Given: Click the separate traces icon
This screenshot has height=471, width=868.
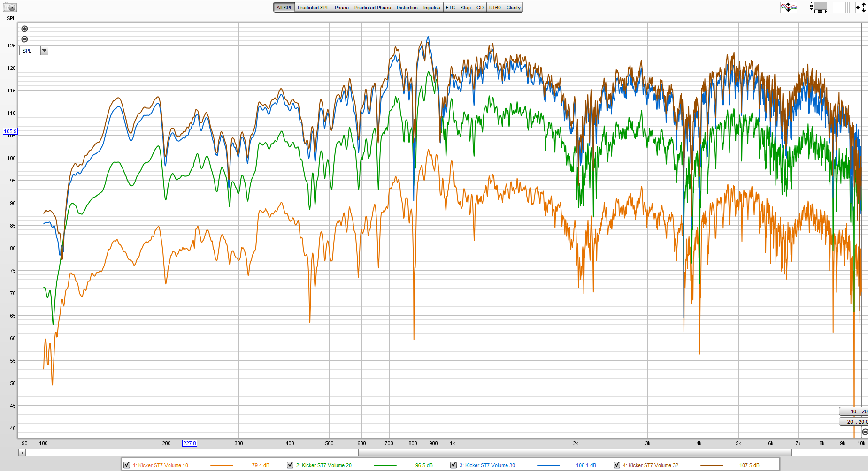Looking at the screenshot, I should [x=789, y=8].
